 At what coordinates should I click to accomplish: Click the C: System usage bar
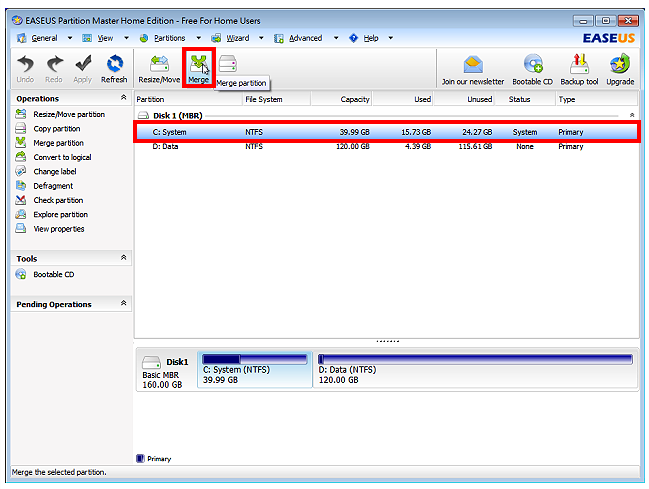pos(255,359)
